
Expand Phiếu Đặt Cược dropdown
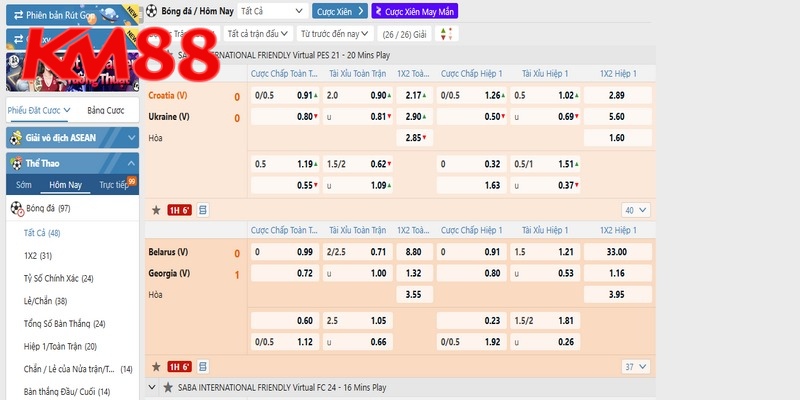coord(39,110)
